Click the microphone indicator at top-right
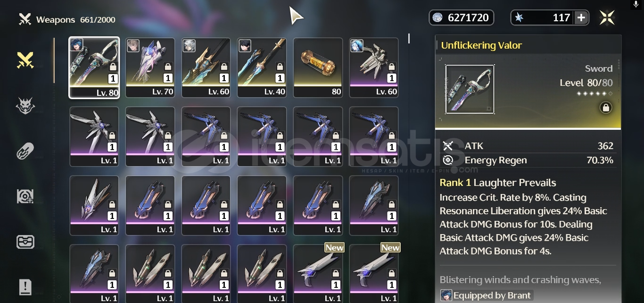 click(x=636, y=5)
